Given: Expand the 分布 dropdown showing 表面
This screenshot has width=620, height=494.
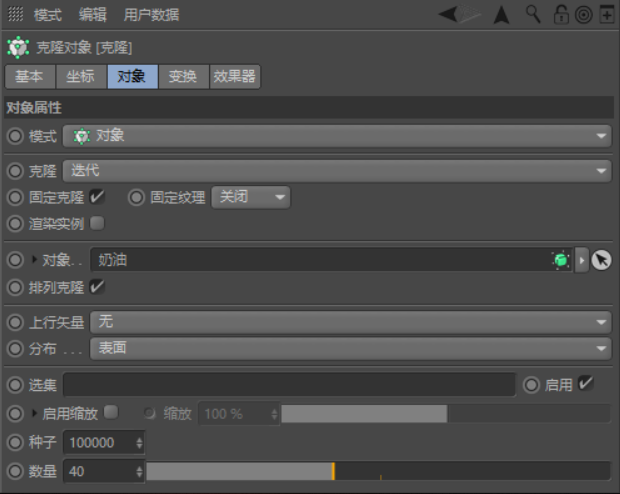Looking at the screenshot, I should click(350, 349).
